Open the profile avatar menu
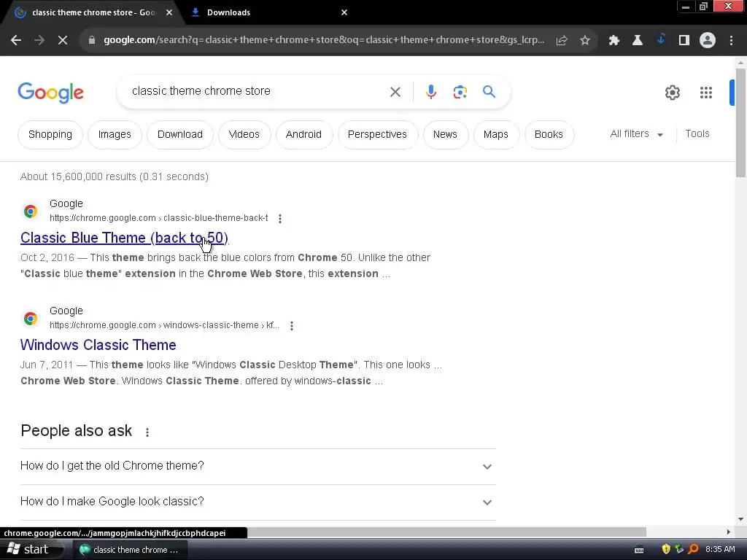The image size is (747, 560). [x=708, y=41]
